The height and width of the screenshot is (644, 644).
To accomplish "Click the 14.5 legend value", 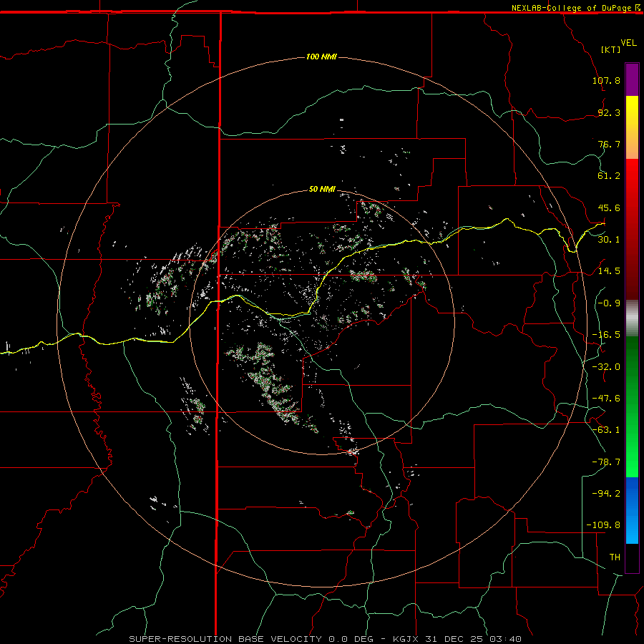I will 609,271.
